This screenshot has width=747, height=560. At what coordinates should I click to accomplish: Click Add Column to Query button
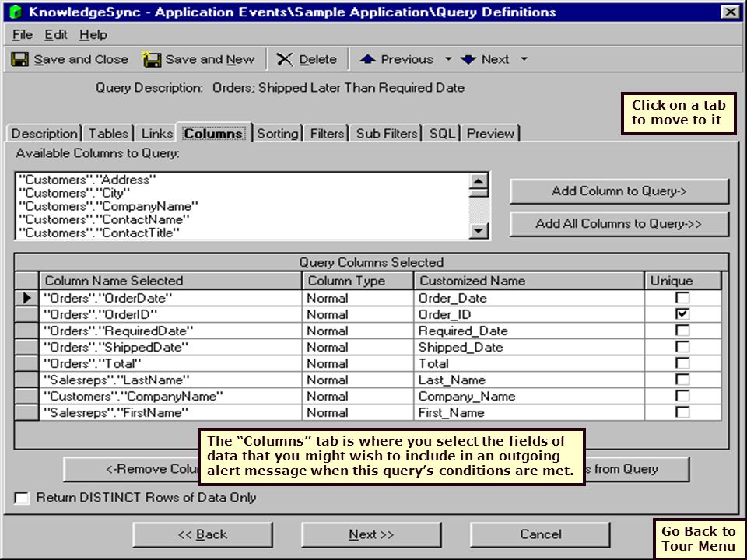619,191
